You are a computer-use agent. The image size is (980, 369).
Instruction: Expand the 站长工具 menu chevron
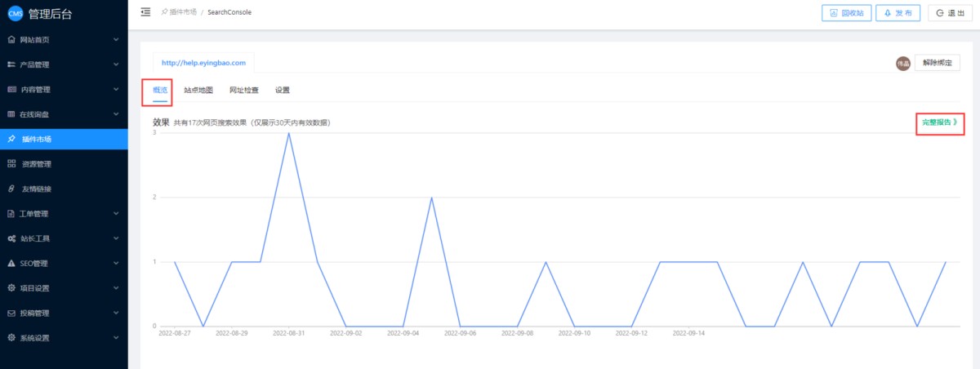[116, 238]
